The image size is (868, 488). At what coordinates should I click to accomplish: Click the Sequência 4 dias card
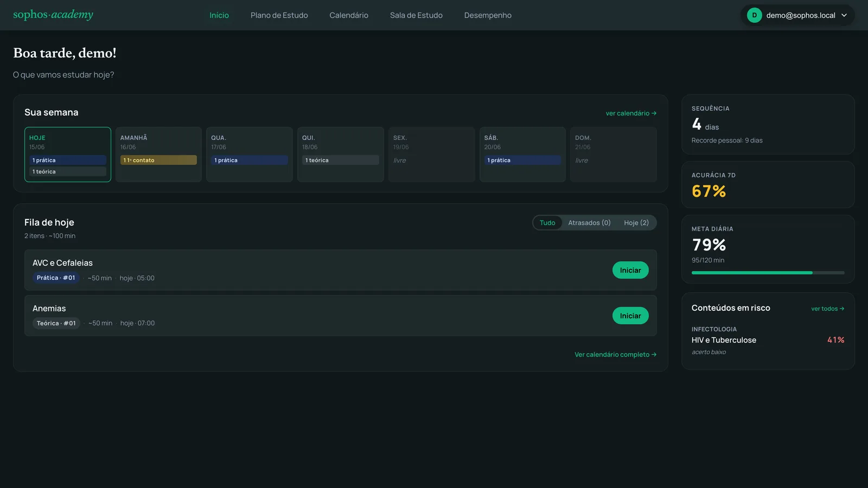(768, 125)
